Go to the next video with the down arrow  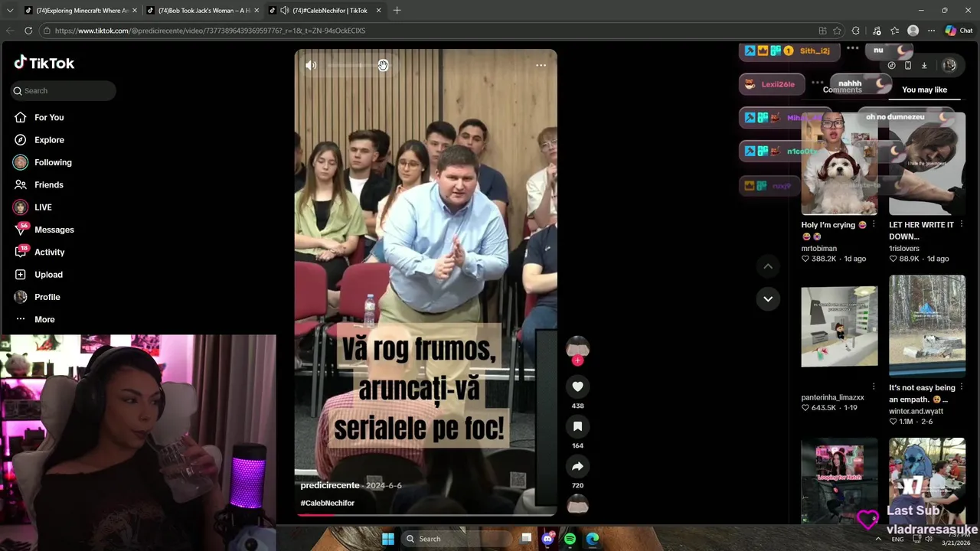click(x=768, y=298)
